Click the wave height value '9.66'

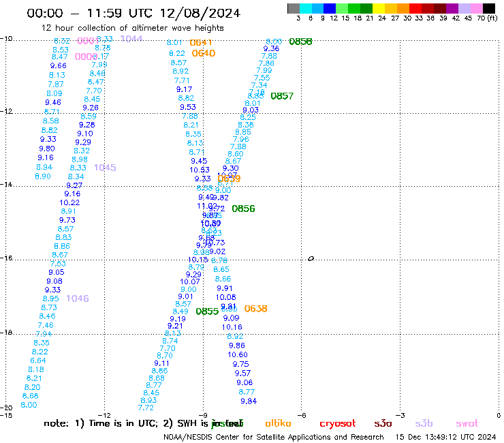click(58, 65)
